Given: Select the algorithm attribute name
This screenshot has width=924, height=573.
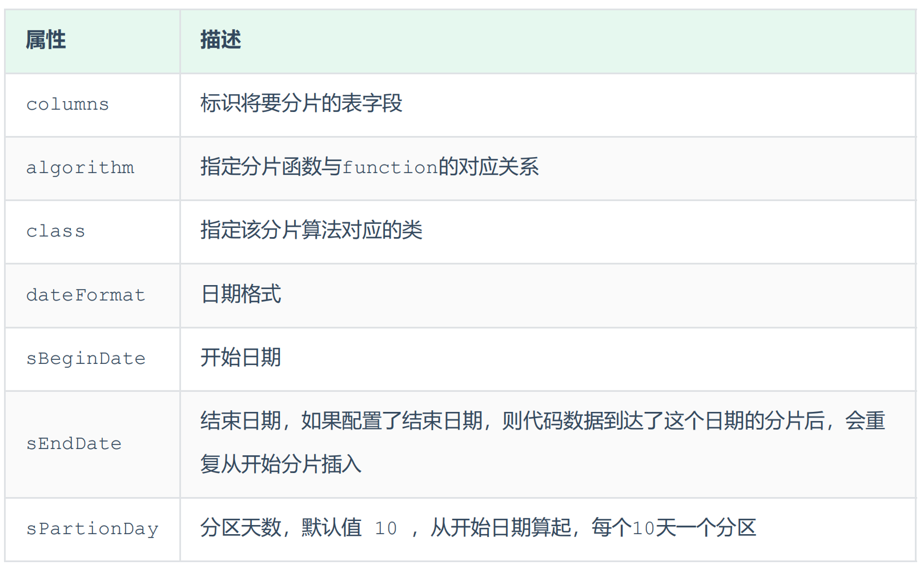Looking at the screenshot, I should pos(80,168).
